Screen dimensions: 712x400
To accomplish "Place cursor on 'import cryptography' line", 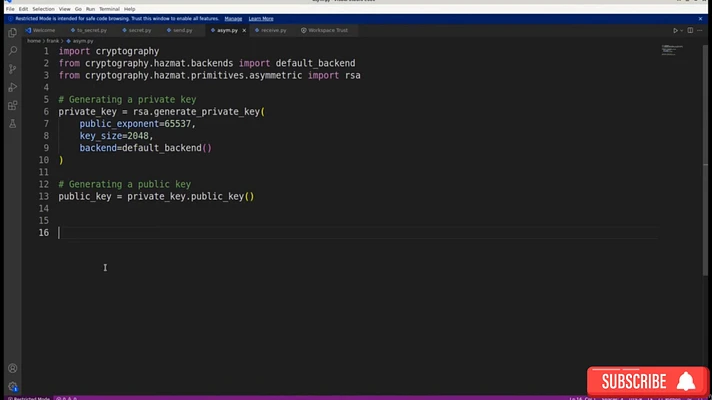I will [x=109, y=51].
